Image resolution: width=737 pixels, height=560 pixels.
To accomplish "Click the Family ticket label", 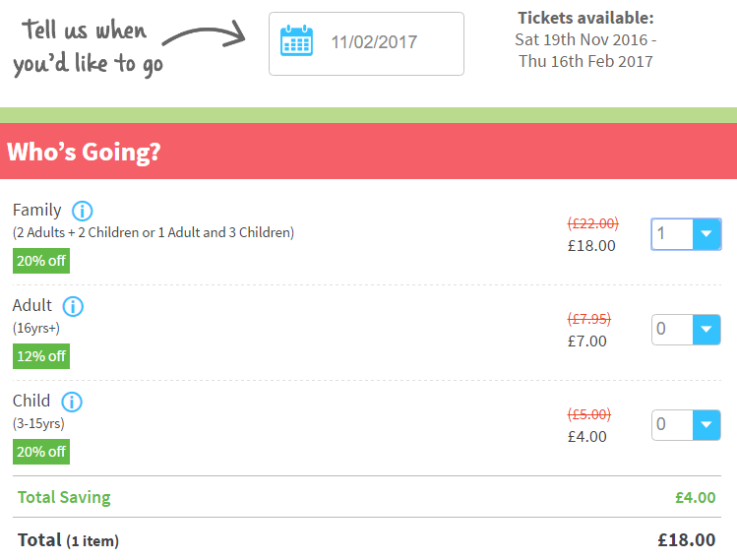I will pyautogui.click(x=37, y=211).
